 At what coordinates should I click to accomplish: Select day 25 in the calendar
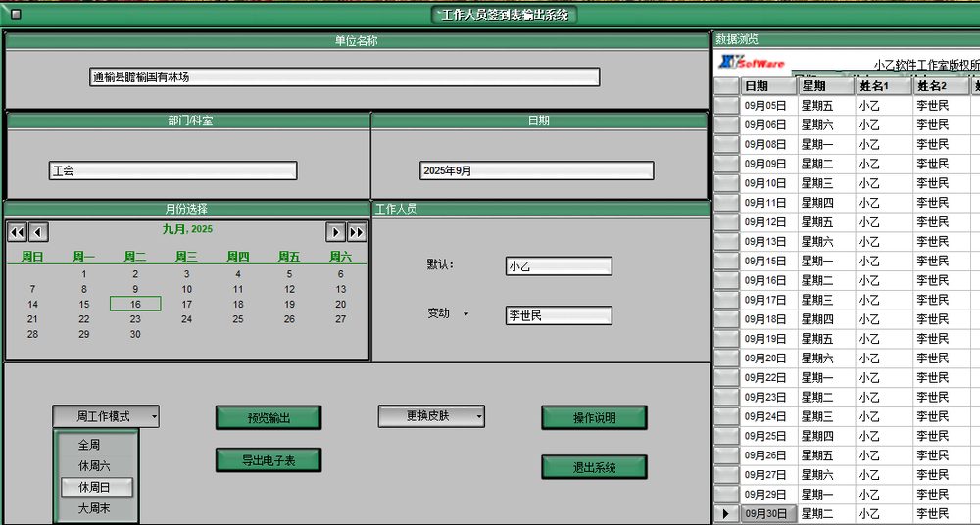(x=238, y=319)
